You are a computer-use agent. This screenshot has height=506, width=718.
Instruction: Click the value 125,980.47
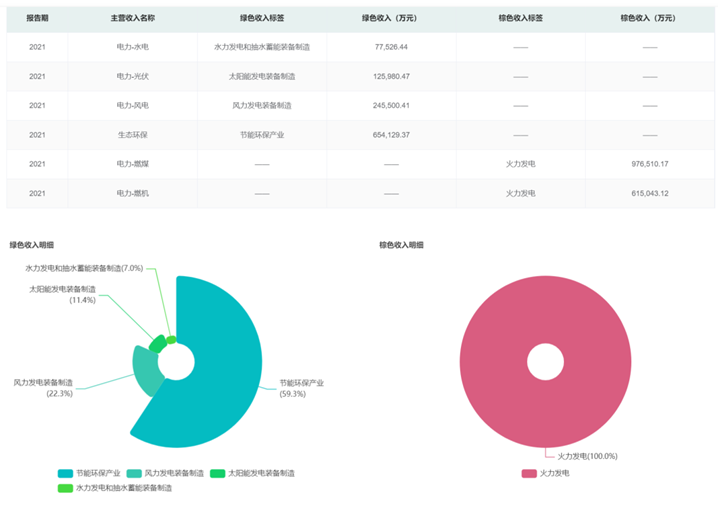click(391, 76)
